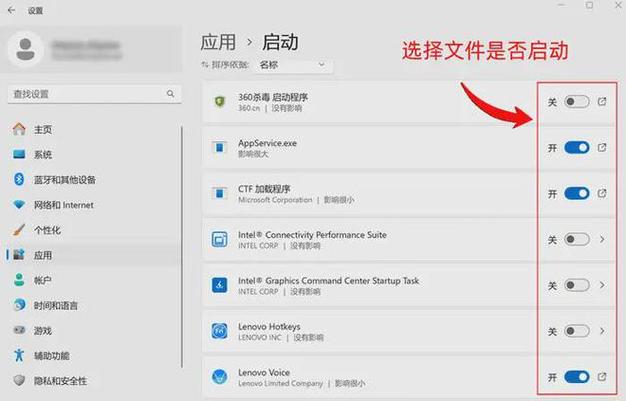Click the 帐户 account sidebar icon
The height and width of the screenshot is (401, 626).
pos(19,280)
